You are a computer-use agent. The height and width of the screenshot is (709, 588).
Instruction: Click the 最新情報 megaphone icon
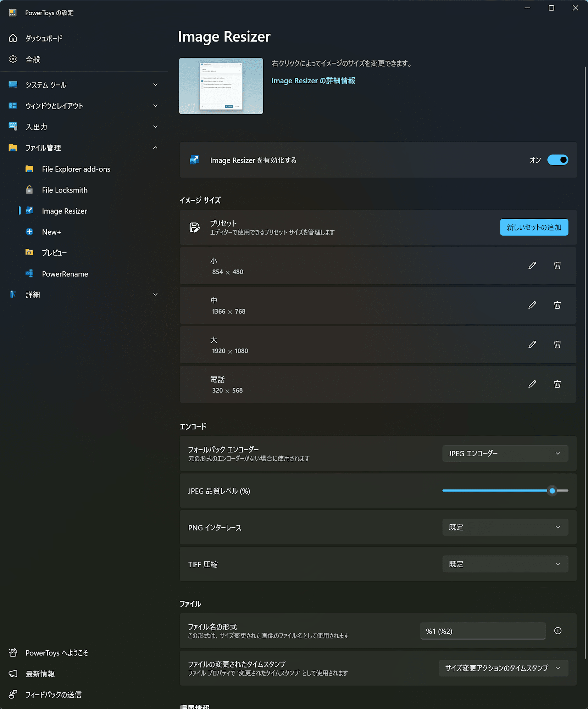pos(13,674)
